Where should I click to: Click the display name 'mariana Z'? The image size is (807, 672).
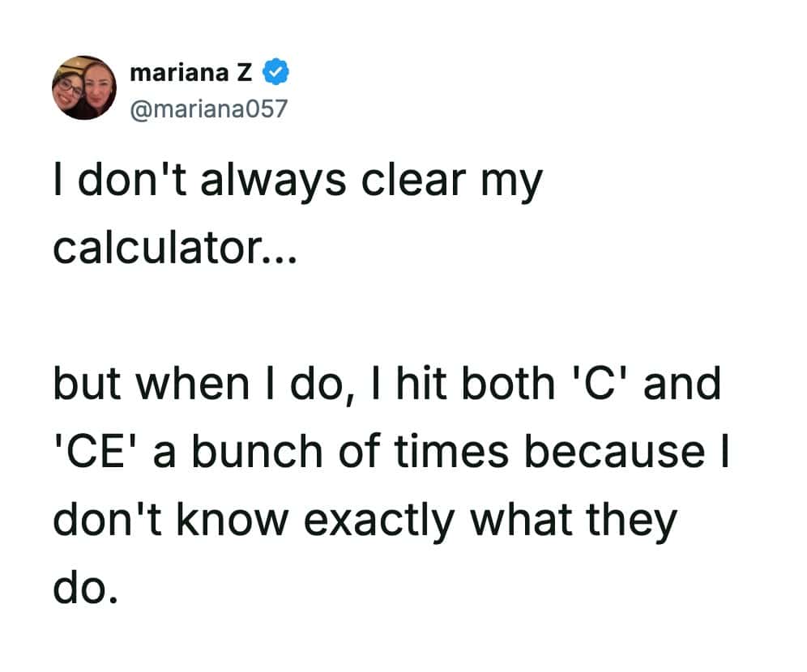coord(191,74)
